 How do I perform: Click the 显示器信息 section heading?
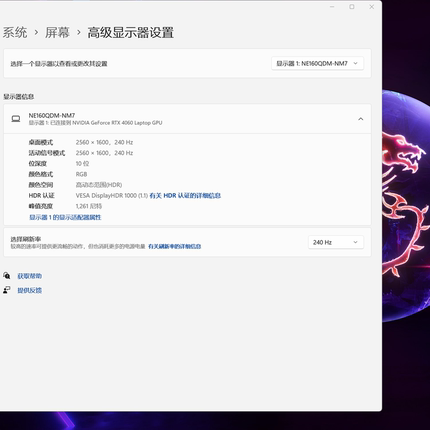point(19,97)
